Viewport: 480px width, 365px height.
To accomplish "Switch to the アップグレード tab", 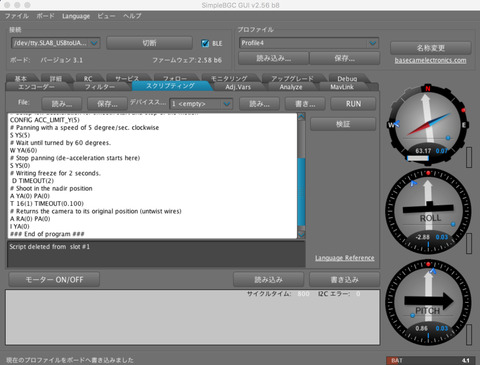I will click(292, 78).
